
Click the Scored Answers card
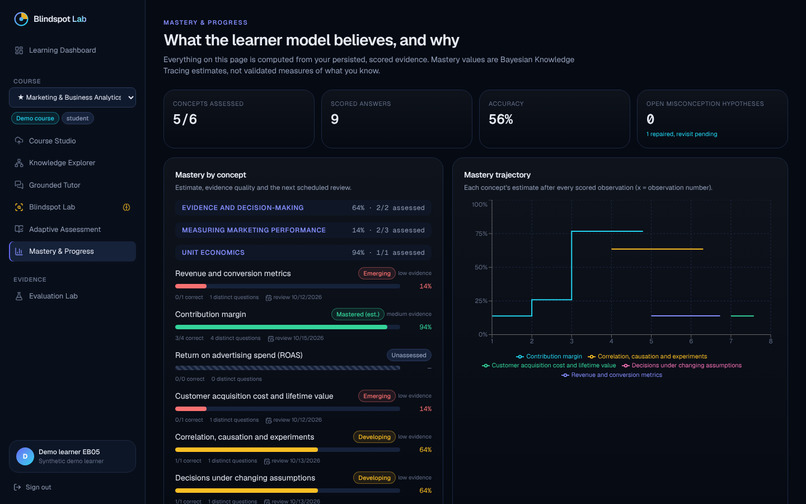pos(397,119)
